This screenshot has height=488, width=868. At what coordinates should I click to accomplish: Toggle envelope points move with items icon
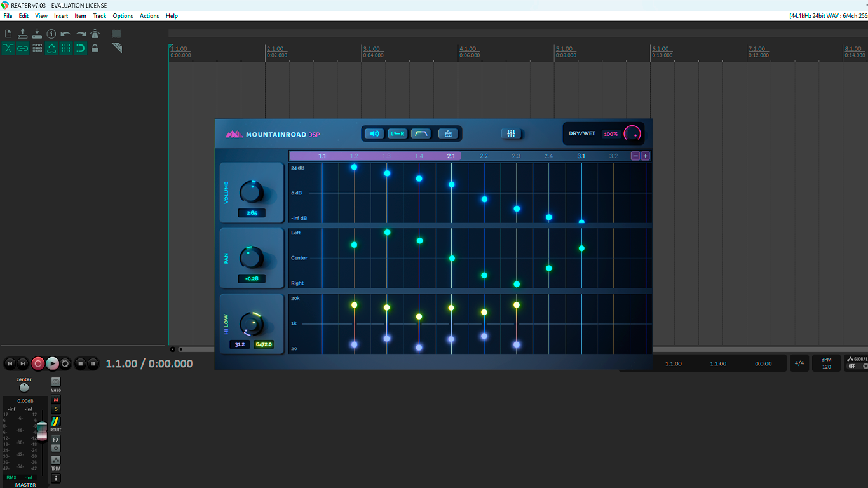point(51,48)
